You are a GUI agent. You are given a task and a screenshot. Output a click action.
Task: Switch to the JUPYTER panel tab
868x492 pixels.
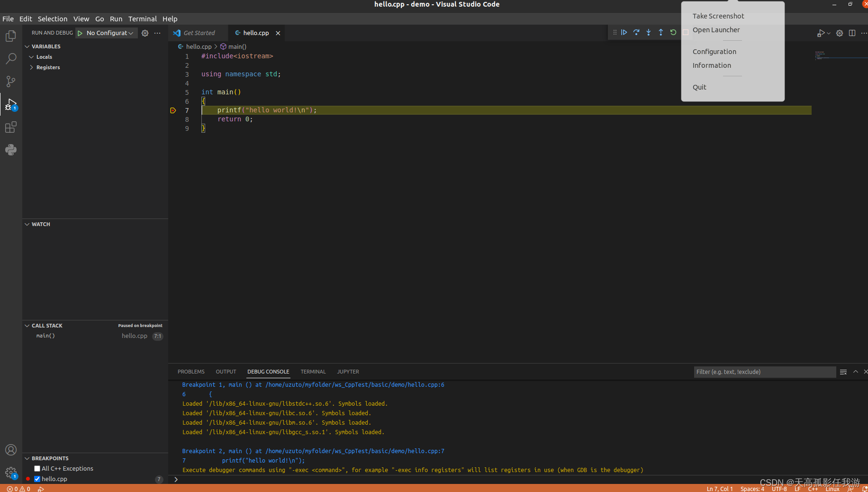[348, 372]
